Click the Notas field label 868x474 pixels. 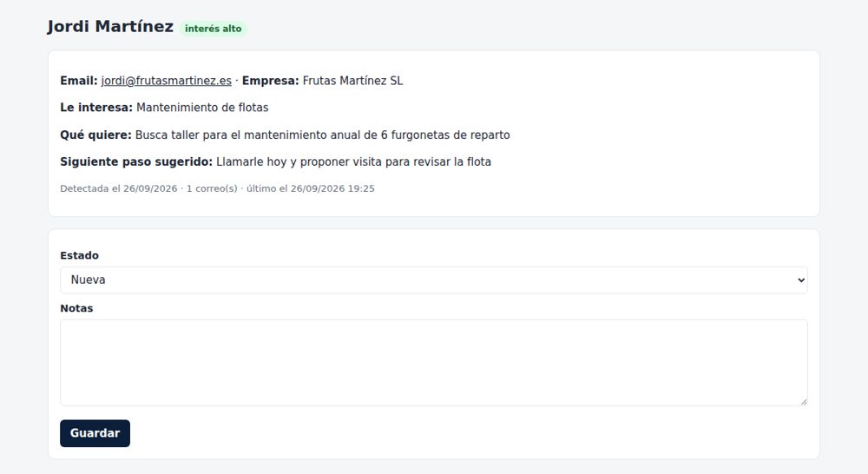76,308
